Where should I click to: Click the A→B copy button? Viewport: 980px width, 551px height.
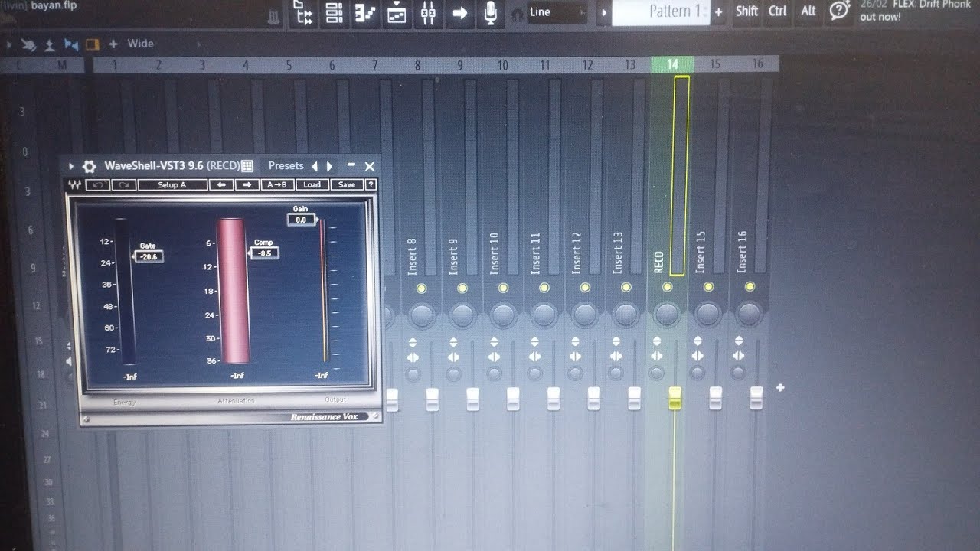coord(277,185)
